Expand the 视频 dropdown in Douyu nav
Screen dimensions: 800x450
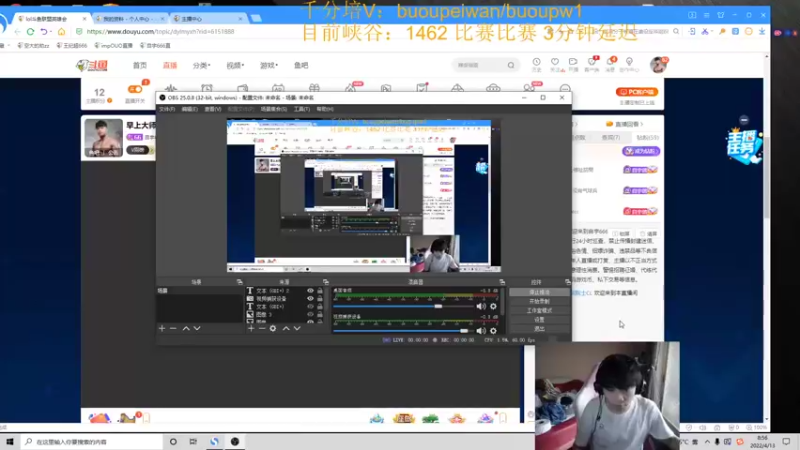(235, 65)
